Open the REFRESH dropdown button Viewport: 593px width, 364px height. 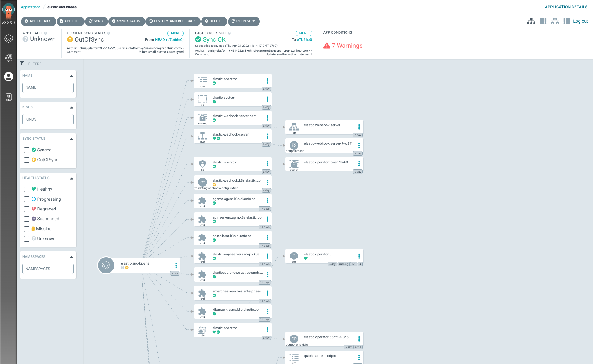pyautogui.click(x=244, y=21)
